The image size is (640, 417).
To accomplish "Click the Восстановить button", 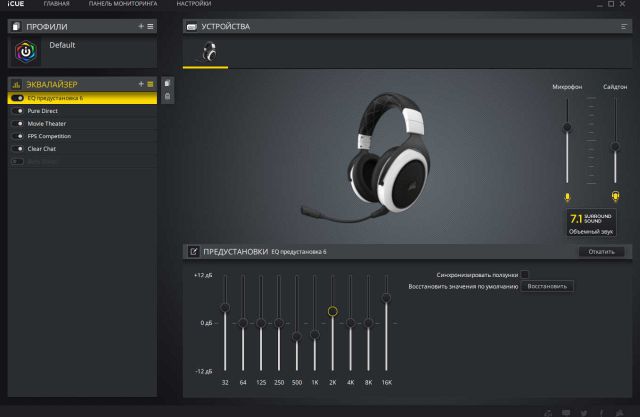I will [x=547, y=286].
